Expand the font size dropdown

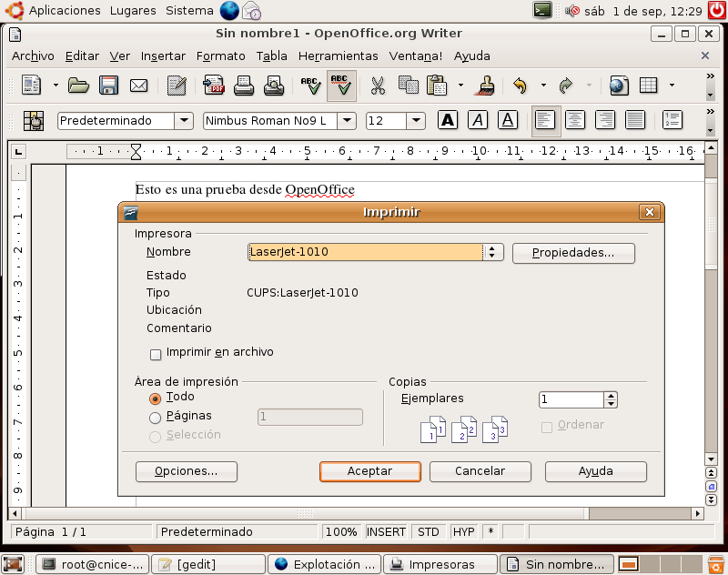point(416,120)
